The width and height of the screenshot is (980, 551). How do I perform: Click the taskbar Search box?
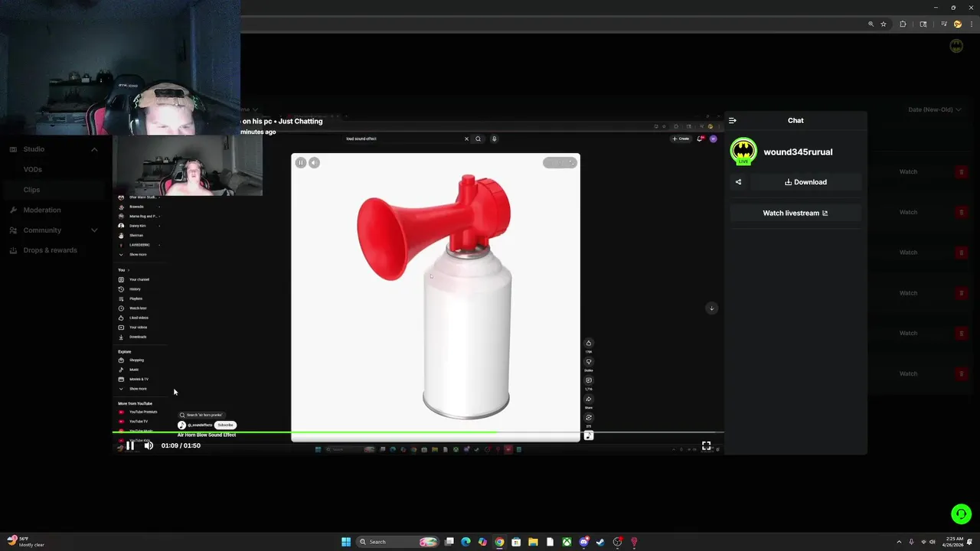(x=397, y=542)
